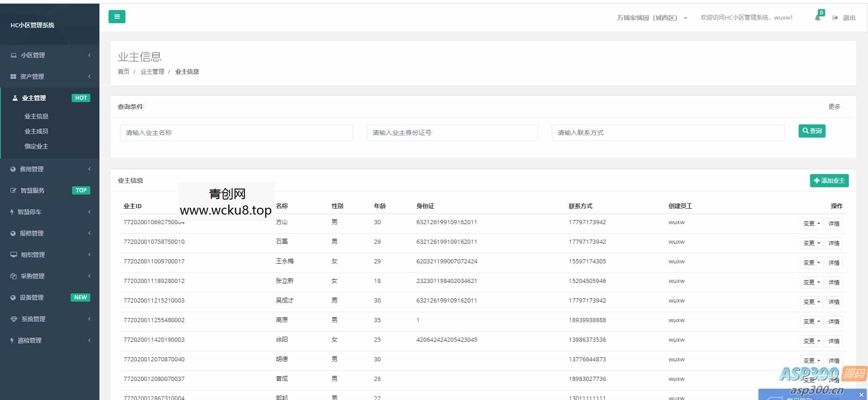Click 更多 to show more filters
Image resolution: width=868 pixels, height=400 pixels.
834,107
